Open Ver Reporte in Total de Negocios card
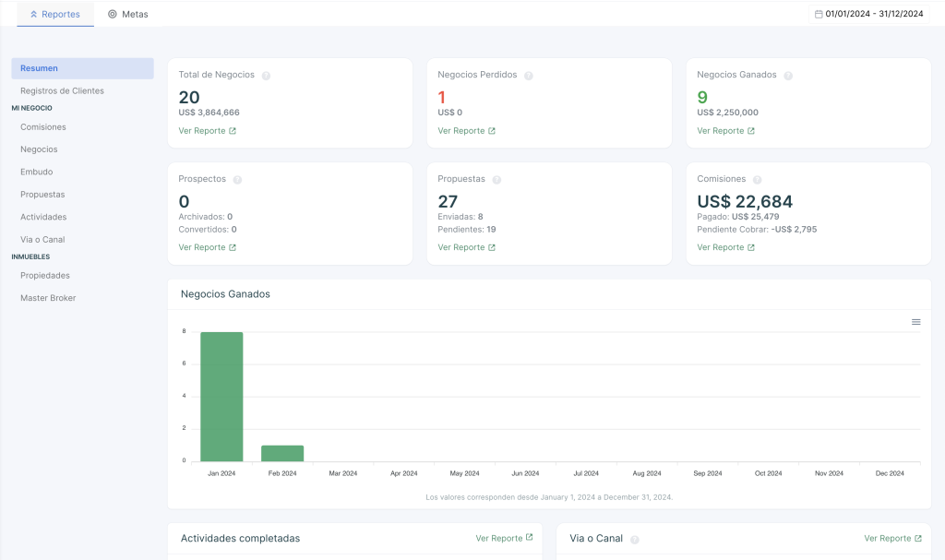Screen dimensions: 945x560 pyautogui.click(x=207, y=131)
